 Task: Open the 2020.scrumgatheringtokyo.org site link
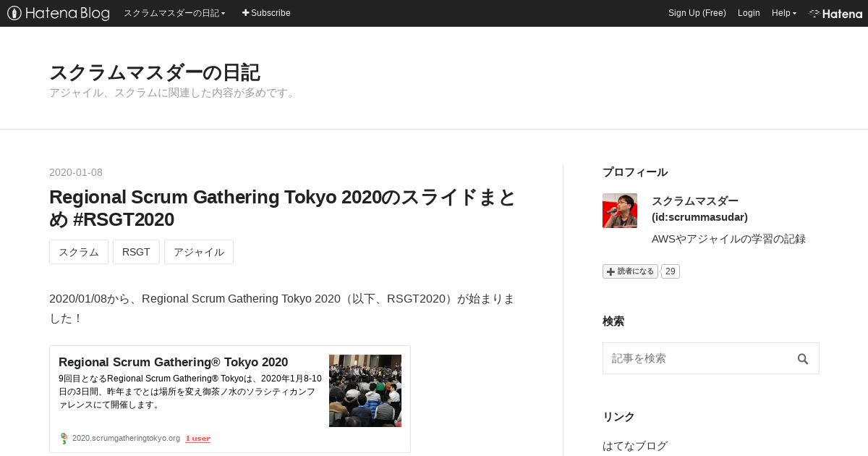point(126,438)
